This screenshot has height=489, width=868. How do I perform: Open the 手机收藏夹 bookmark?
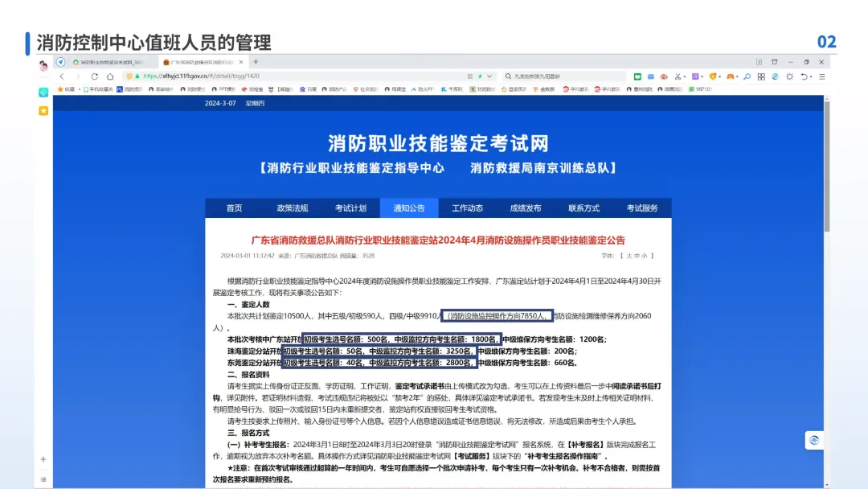[x=98, y=89]
